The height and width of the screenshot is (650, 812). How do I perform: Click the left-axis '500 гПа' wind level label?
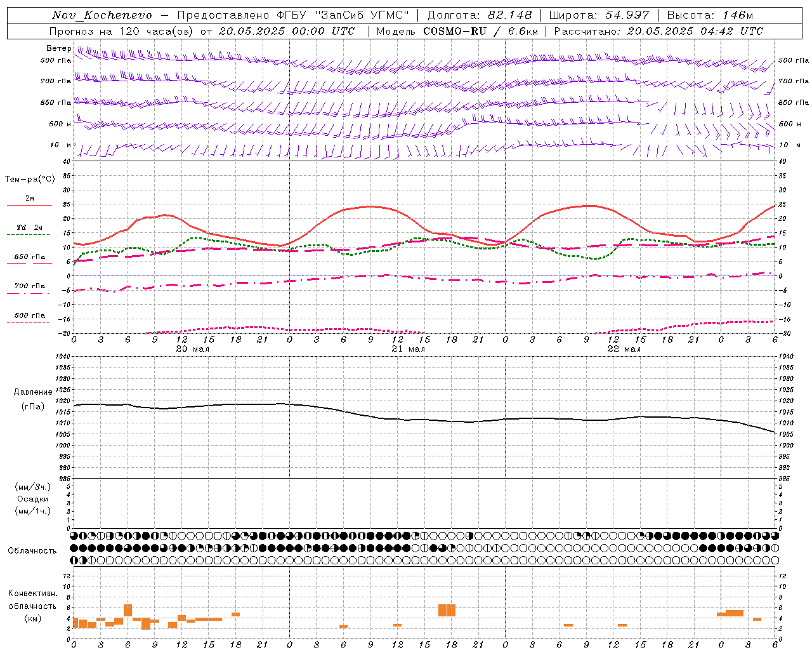(56, 60)
